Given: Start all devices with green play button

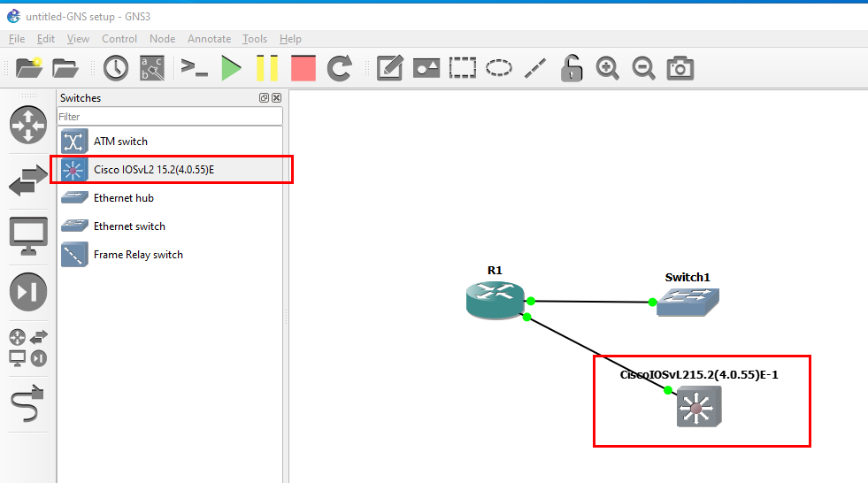Looking at the screenshot, I should (x=231, y=68).
